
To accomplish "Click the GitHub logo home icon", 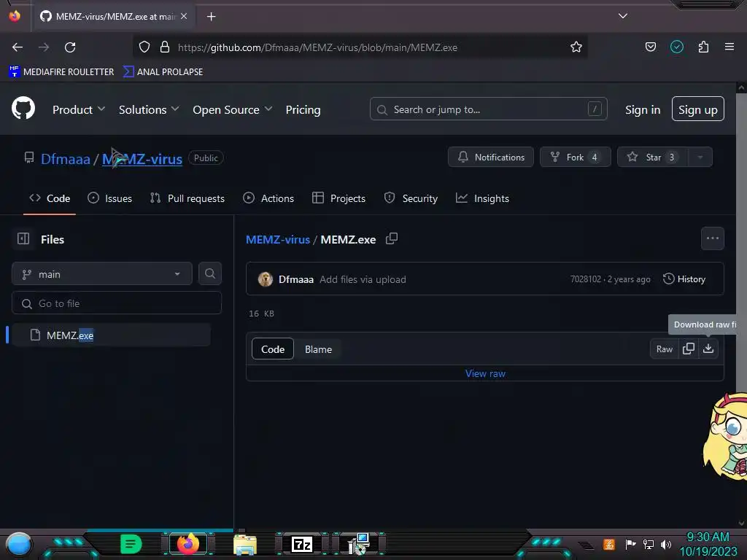I will tap(23, 108).
